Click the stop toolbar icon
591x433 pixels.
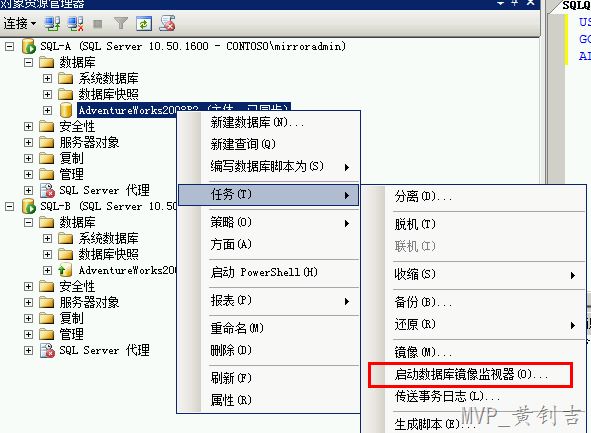click(x=98, y=24)
